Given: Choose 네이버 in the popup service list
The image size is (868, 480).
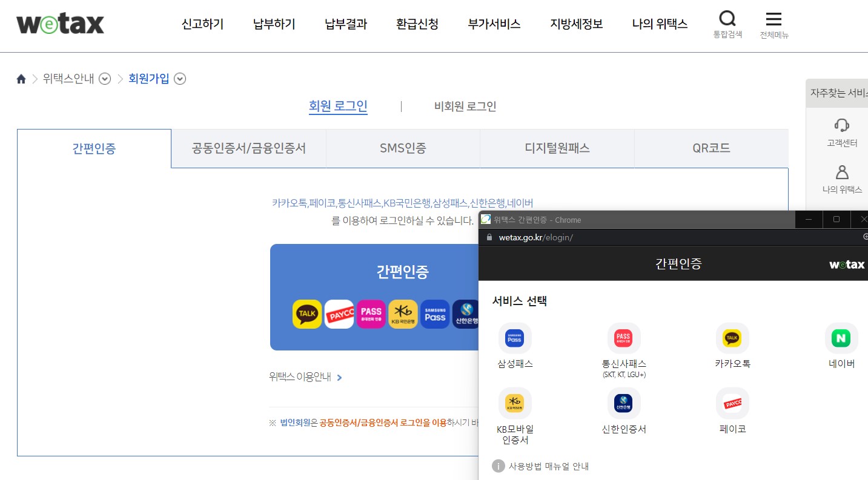Looking at the screenshot, I should coord(841,346).
